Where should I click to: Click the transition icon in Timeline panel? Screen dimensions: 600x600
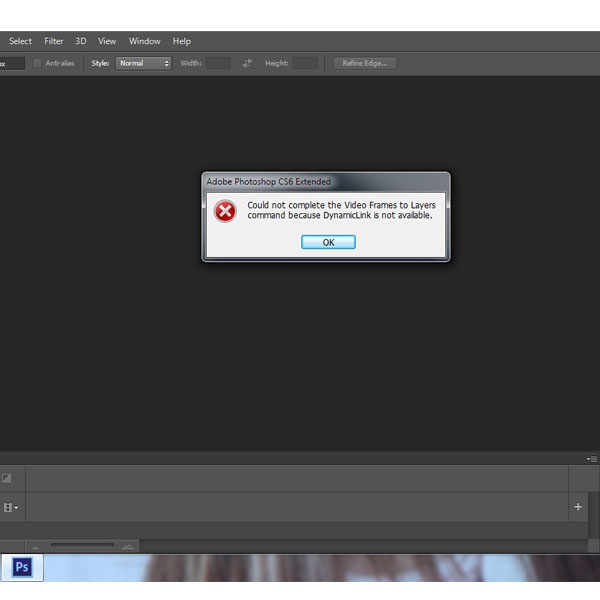(7, 478)
